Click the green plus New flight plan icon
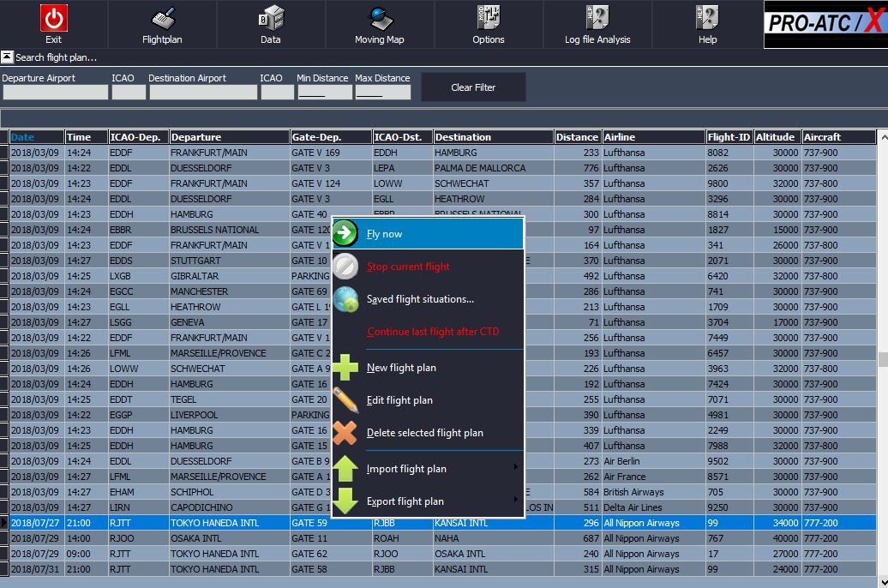The width and height of the screenshot is (888, 588). [345, 368]
